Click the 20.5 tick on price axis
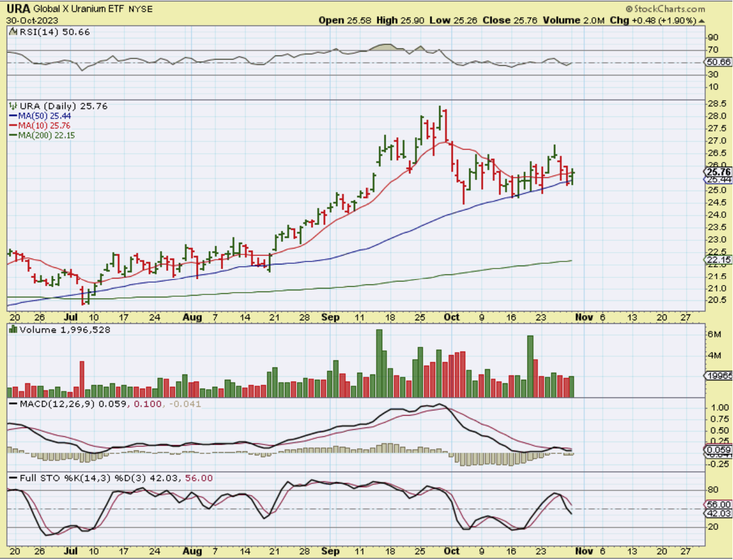This screenshot has height=560, width=733. click(716, 300)
